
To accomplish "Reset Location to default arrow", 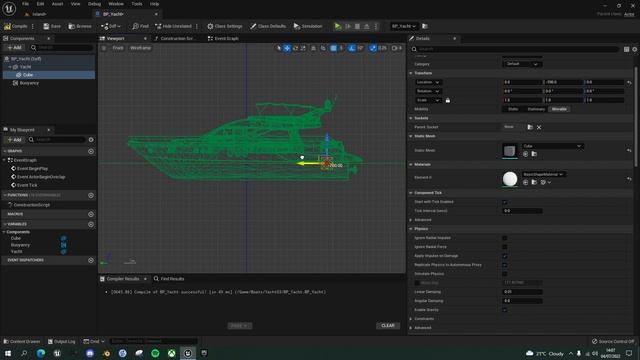I will [629, 82].
